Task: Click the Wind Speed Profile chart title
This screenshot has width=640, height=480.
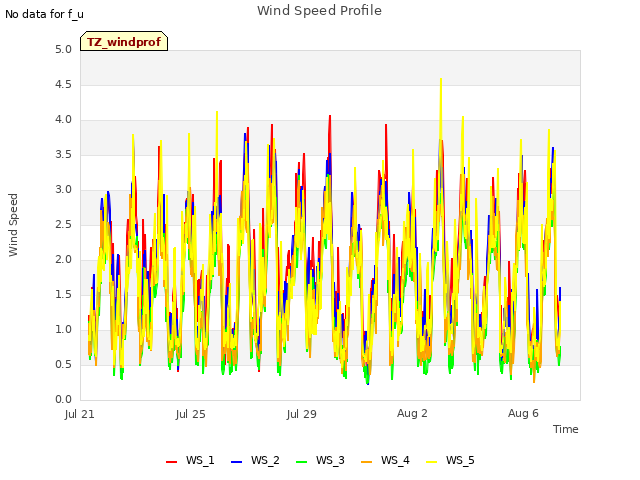Action: pyautogui.click(x=319, y=11)
